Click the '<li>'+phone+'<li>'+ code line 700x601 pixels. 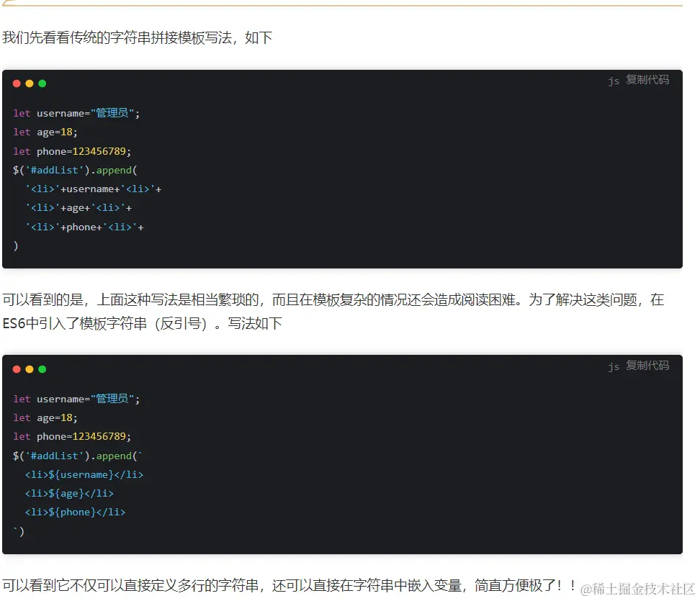pyautogui.click(x=84, y=227)
